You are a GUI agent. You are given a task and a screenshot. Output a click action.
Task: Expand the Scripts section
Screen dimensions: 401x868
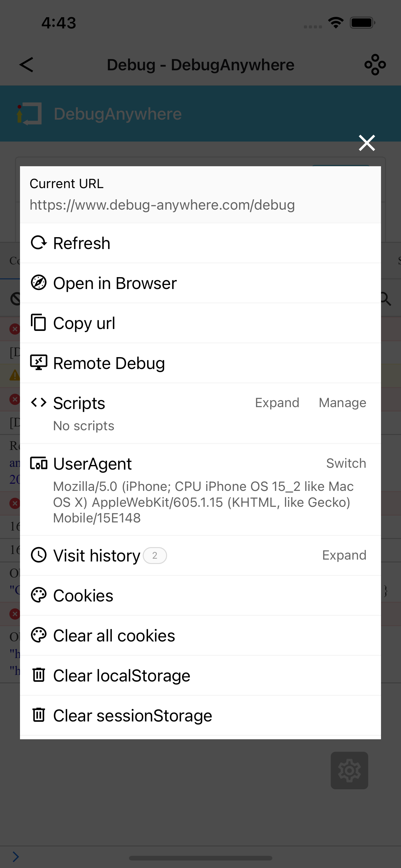(x=277, y=403)
